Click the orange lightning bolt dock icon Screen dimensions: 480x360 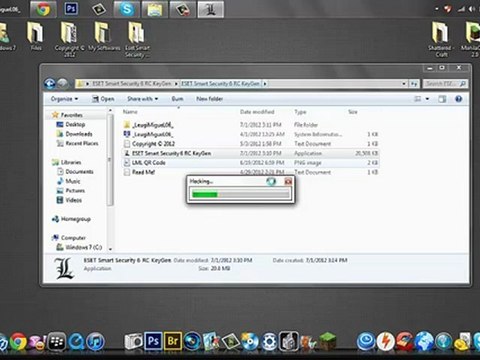386,341
